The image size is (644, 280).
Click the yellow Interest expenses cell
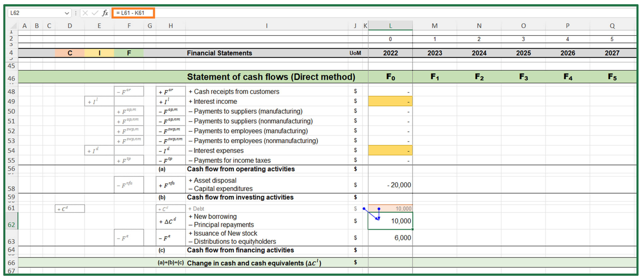coord(390,150)
